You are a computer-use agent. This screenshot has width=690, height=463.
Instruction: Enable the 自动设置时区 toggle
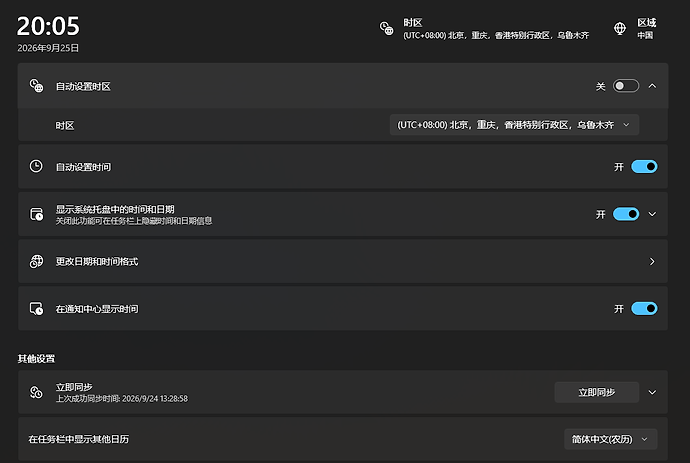coord(626,86)
